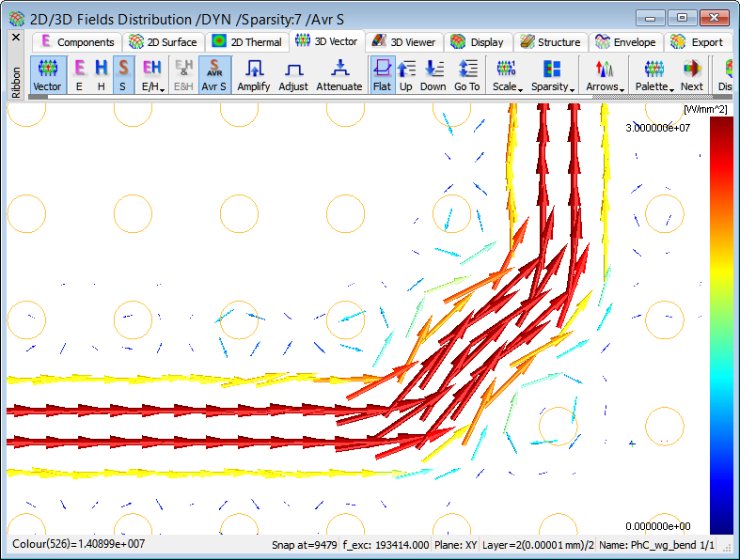Open the 3D Viewer tab
740x560 pixels.
click(x=403, y=41)
